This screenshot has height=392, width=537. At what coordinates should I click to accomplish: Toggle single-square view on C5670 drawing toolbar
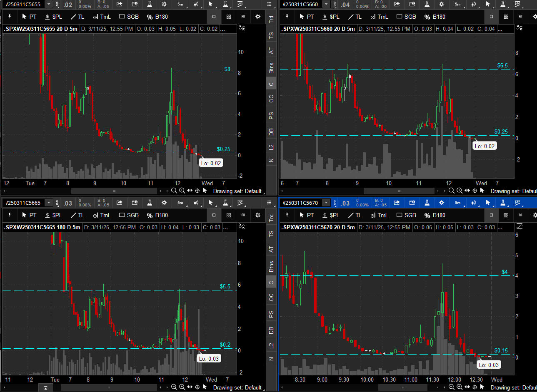coord(491,215)
